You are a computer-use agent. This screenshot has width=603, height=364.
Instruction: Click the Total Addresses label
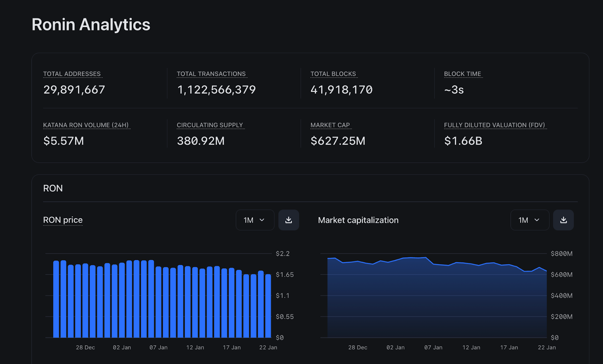click(72, 74)
